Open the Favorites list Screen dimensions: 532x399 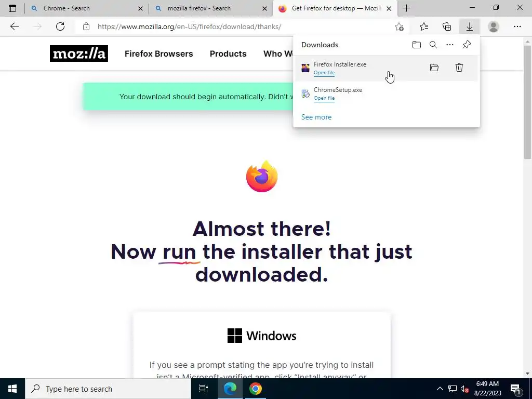pyautogui.click(x=424, y=26)
